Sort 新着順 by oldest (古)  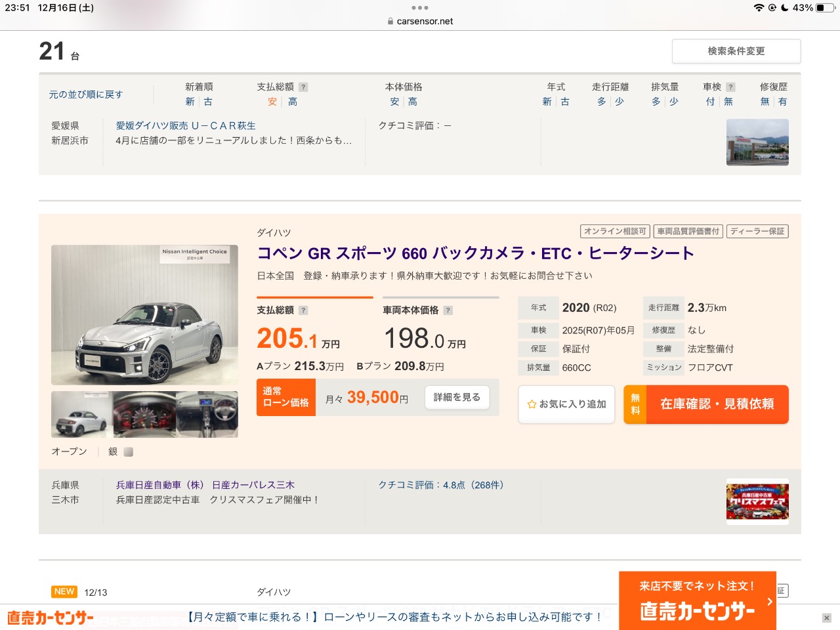(x=208, y=102)
